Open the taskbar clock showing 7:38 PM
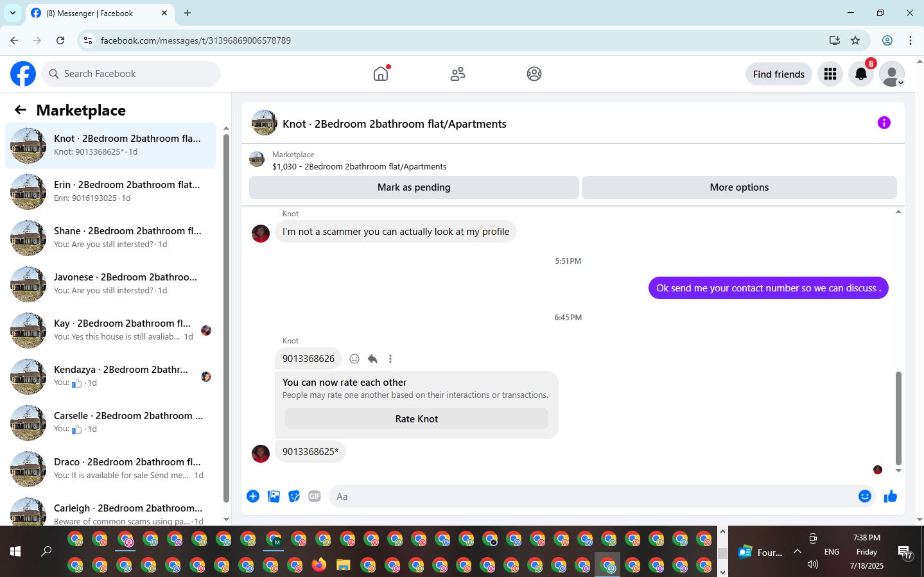924x577 pixels. pyautogui.click(x=867, y=552)
